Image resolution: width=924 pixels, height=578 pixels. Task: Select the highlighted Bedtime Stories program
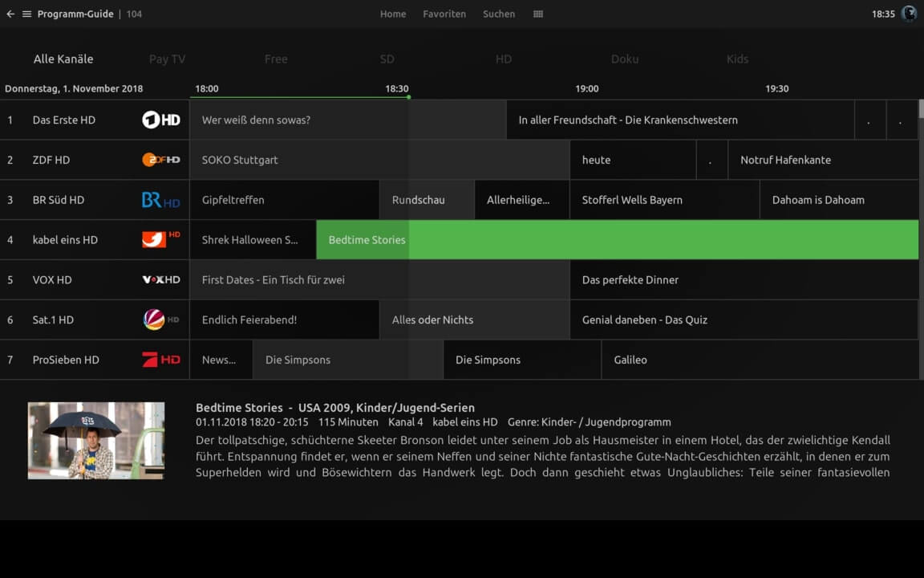[x=617, y=239]
